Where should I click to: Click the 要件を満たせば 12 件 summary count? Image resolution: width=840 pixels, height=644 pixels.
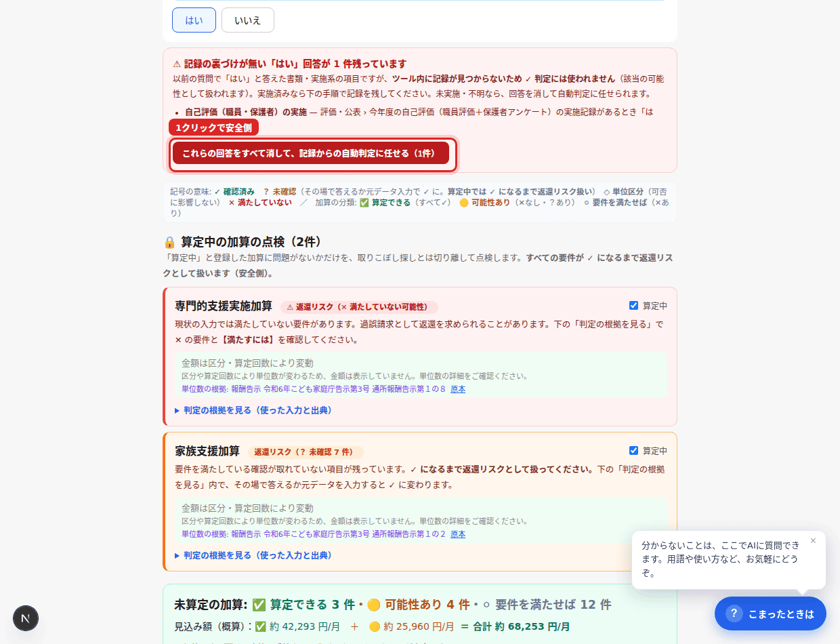coord(553,604)
